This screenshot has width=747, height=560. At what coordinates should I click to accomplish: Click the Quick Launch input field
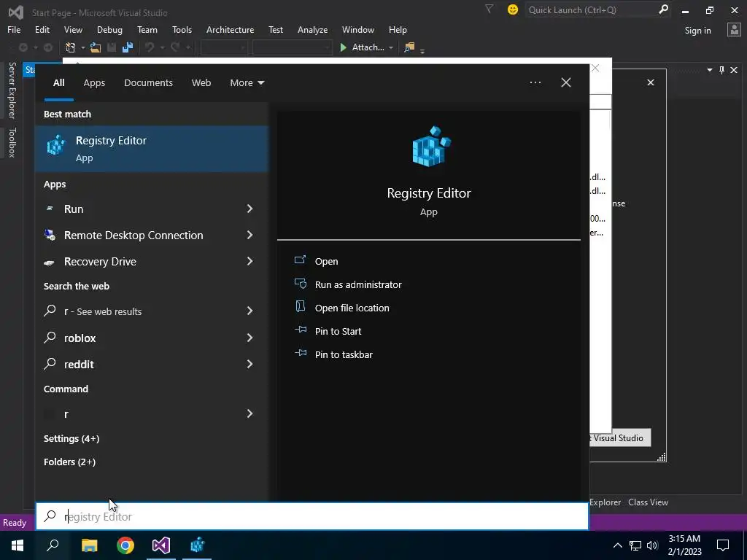pyautogui.click(x=592, y=9)
